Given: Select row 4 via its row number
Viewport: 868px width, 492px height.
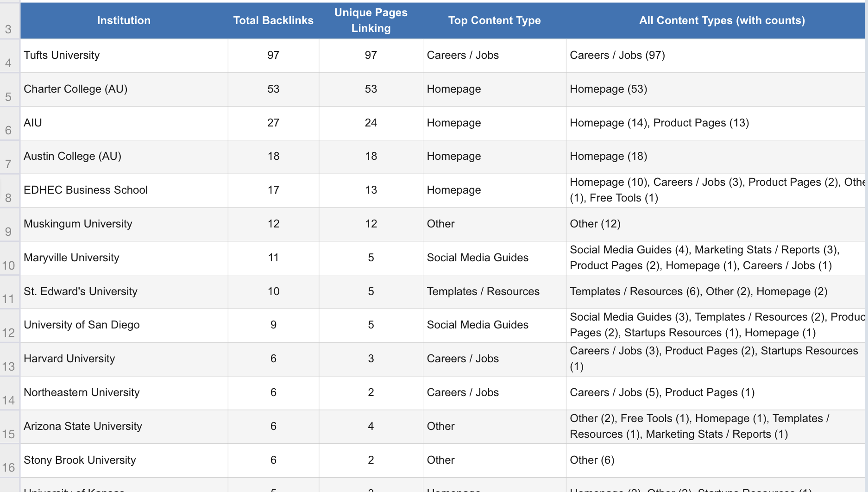Looking at the screenshot, I should (9, 57).
